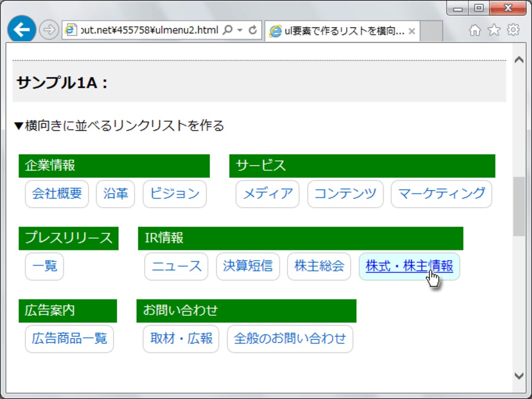Click the search magnifier in the address bar
This screenshot has height=399, width=532.
point(227,30)
